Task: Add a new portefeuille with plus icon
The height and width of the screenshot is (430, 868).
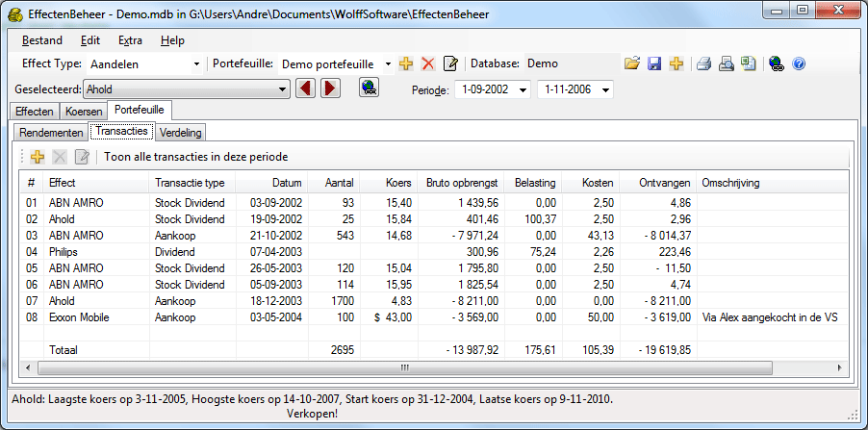Action: coord(406,64)
